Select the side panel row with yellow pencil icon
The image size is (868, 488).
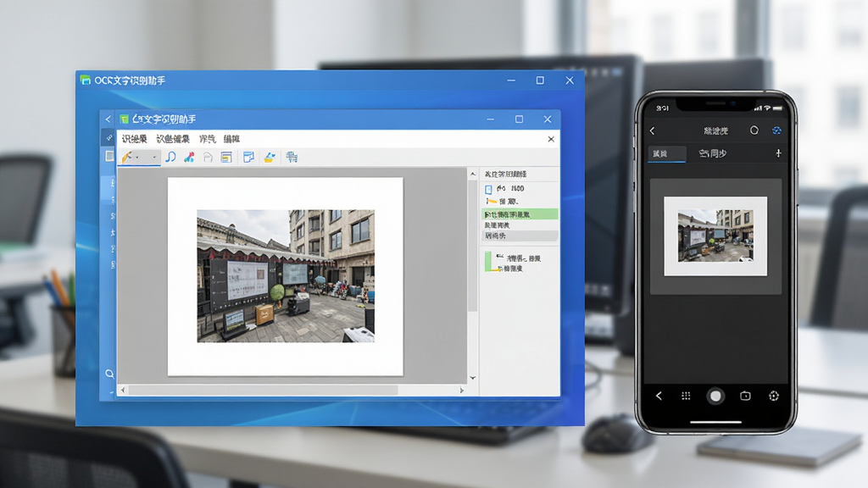(520, 202)
